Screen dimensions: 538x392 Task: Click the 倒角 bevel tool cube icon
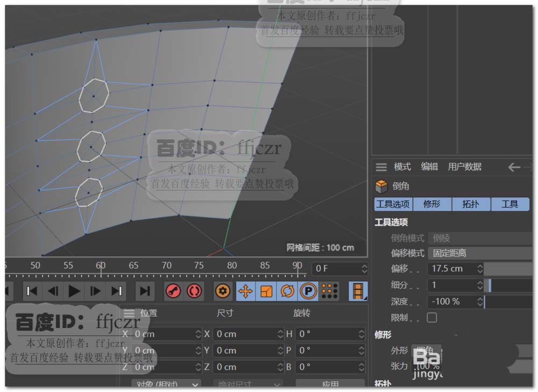coord(381,186)
